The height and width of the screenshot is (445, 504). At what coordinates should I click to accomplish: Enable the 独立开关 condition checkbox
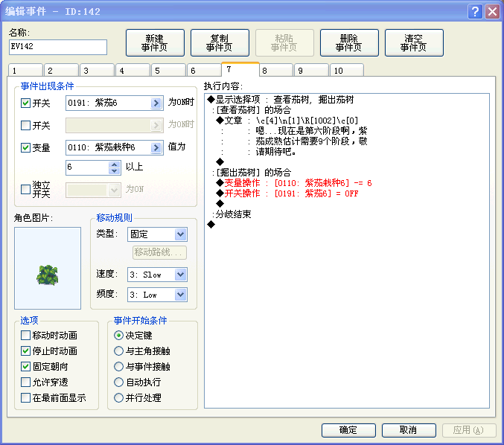pos(25,189)
